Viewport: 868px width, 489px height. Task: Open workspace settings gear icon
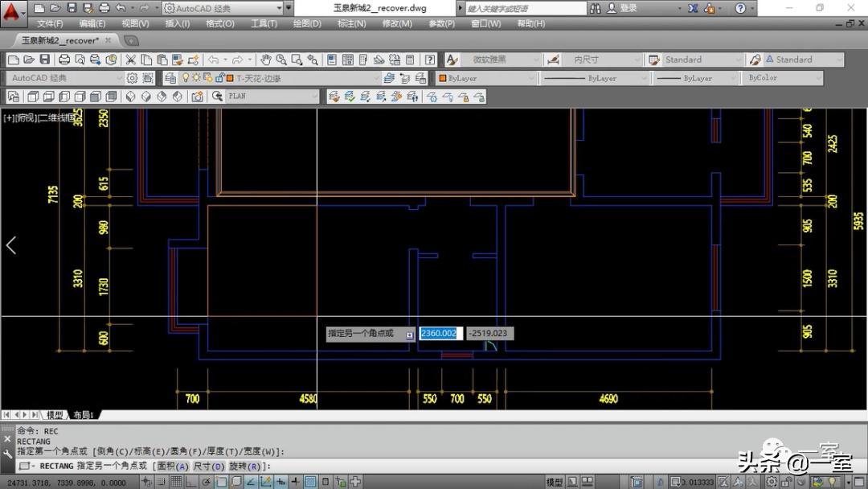coord(132,78)
